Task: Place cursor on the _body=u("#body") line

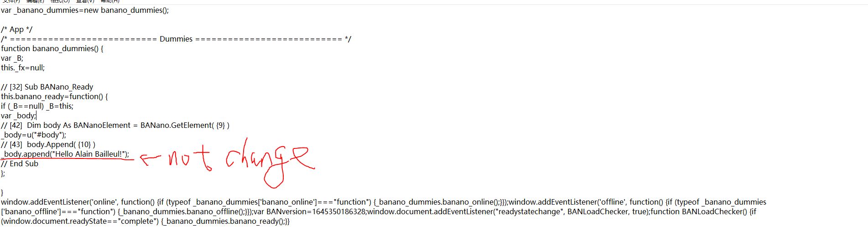Action: [x=34, y=135]
